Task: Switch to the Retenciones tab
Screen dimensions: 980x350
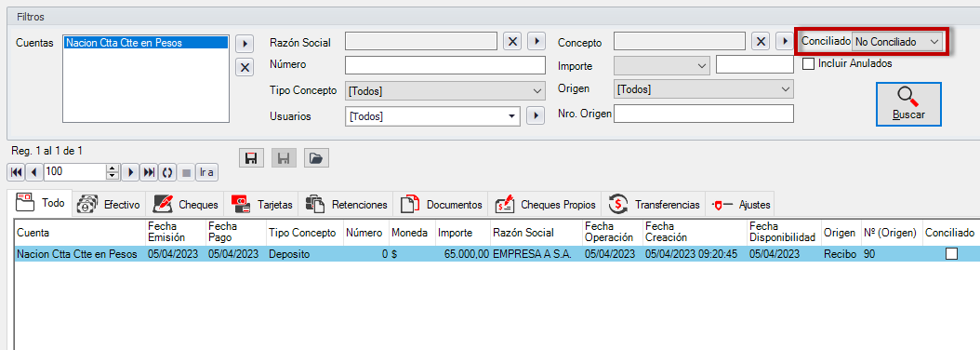Action: click(x=346, y=204)
